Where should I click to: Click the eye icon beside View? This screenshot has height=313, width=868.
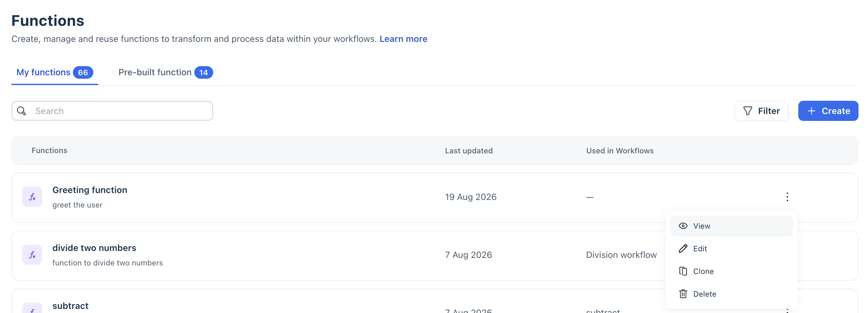point(683,226)
